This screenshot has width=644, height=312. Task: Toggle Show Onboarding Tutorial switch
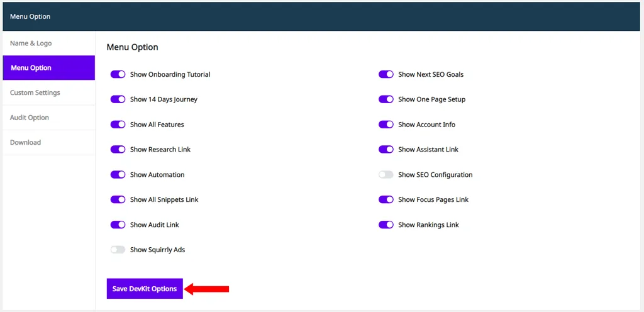tap(118, 74)
